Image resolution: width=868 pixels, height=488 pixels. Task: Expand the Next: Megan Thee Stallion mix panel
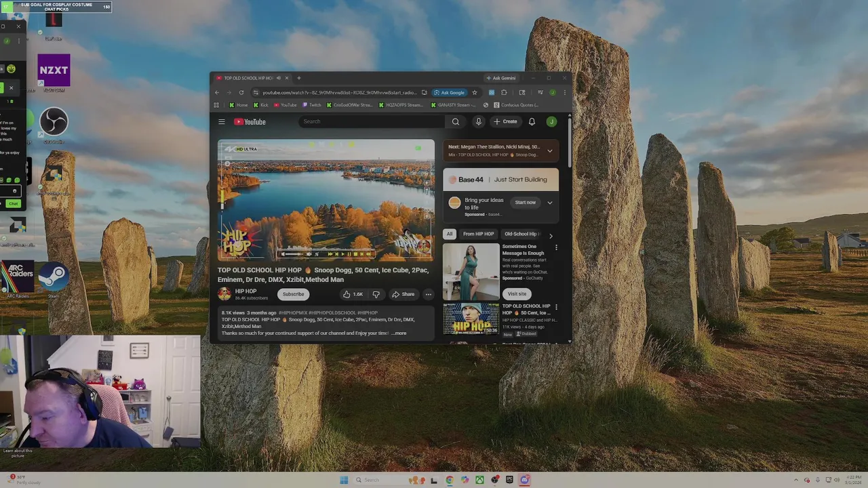click(x=550, y=150)
